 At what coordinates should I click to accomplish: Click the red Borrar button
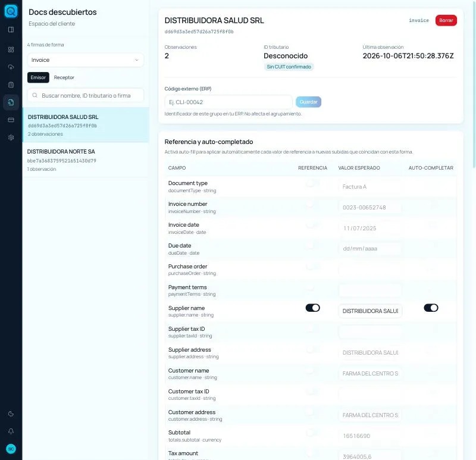[446, 20]
